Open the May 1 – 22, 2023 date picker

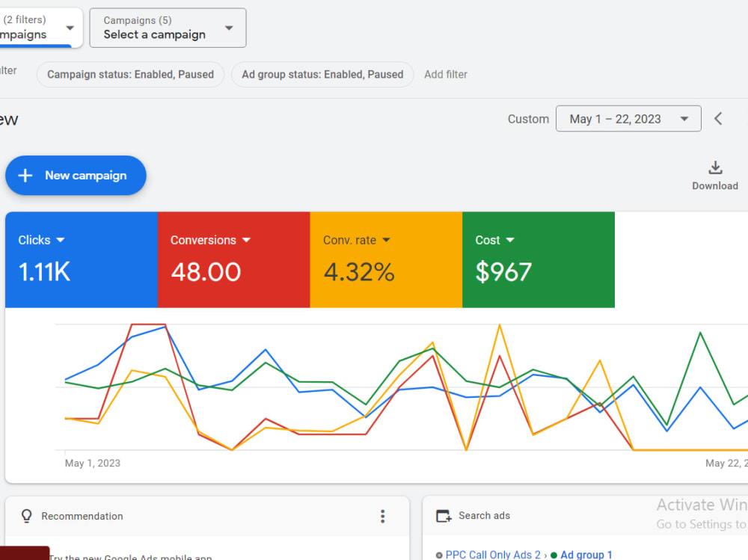coord(628,119)
